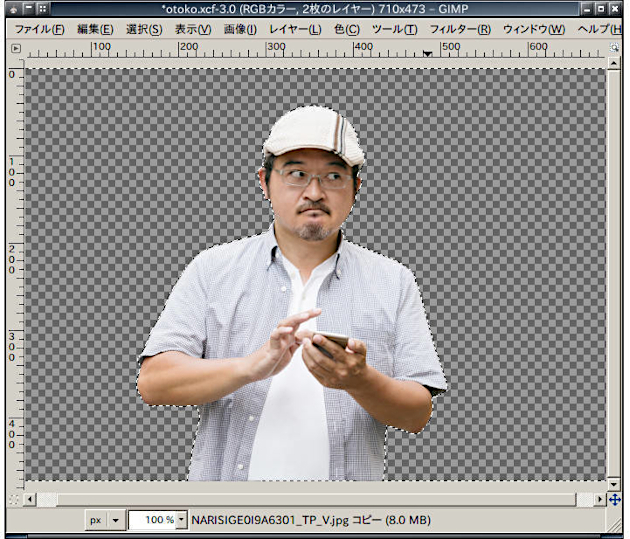Viewport: 630px width, 539px height.
Task: Click the vertical scrollbar down arrow
Action: click(x=614, y=484)
